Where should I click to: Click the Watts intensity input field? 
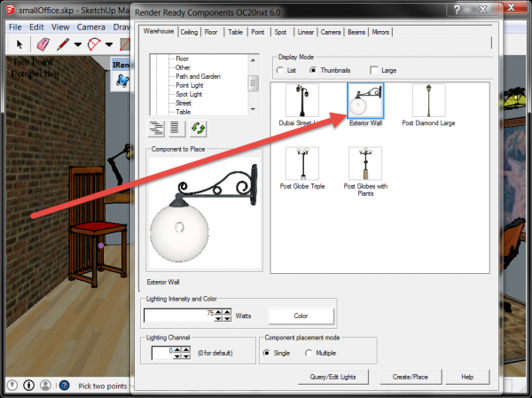coord(179,316)
